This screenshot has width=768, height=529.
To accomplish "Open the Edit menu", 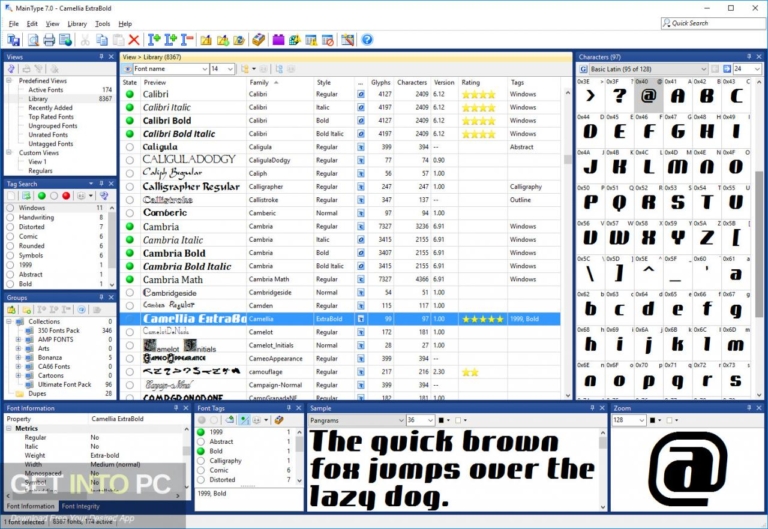I will [x=32, y=24].
